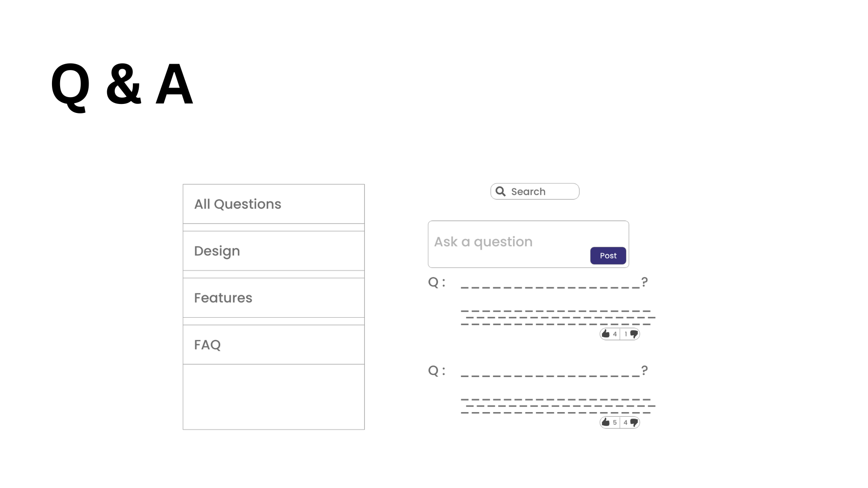Select the first question's answer text

558,318
